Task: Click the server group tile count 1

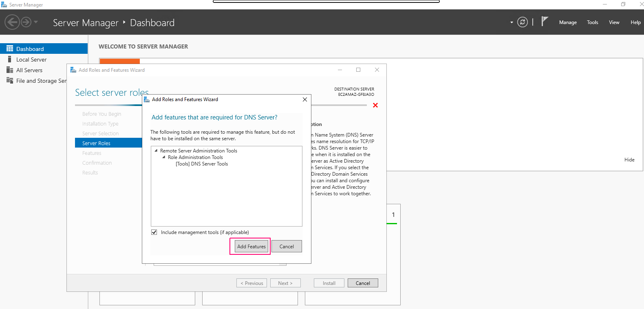Action: tap(393, 214)
